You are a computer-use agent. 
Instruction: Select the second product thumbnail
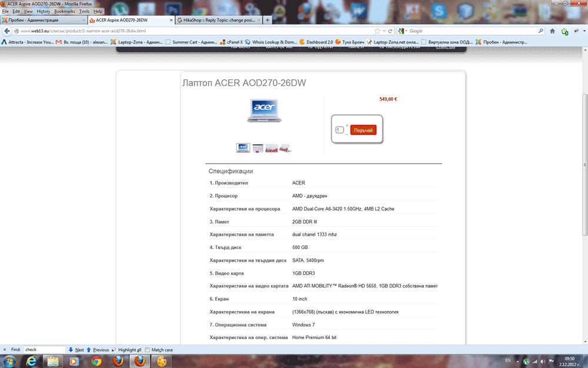tap(258, 148)
